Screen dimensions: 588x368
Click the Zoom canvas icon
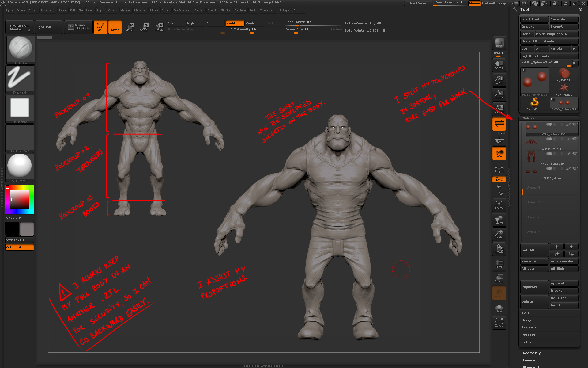pos(499,80)
